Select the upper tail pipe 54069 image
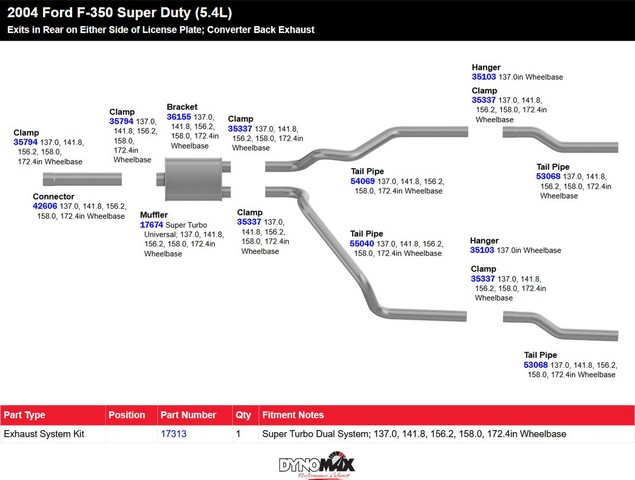 (x=367, y=149)
